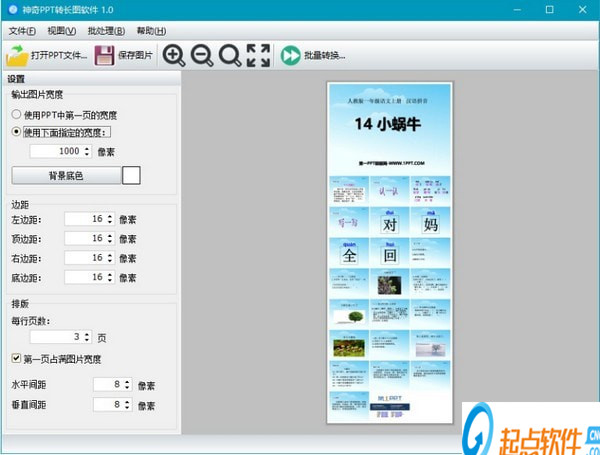
Task: Select 使用下面指定的宽度 radio option
Action: (x=16, y=131)
